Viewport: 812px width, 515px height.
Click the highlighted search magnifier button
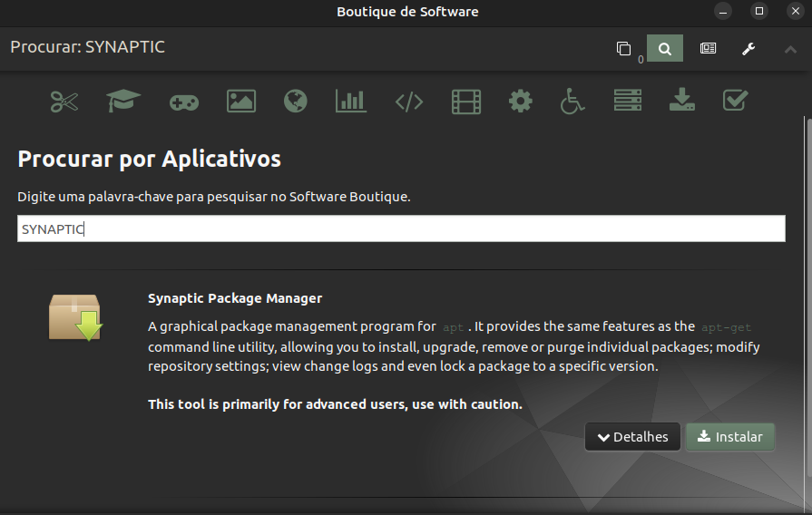point(665,48)
